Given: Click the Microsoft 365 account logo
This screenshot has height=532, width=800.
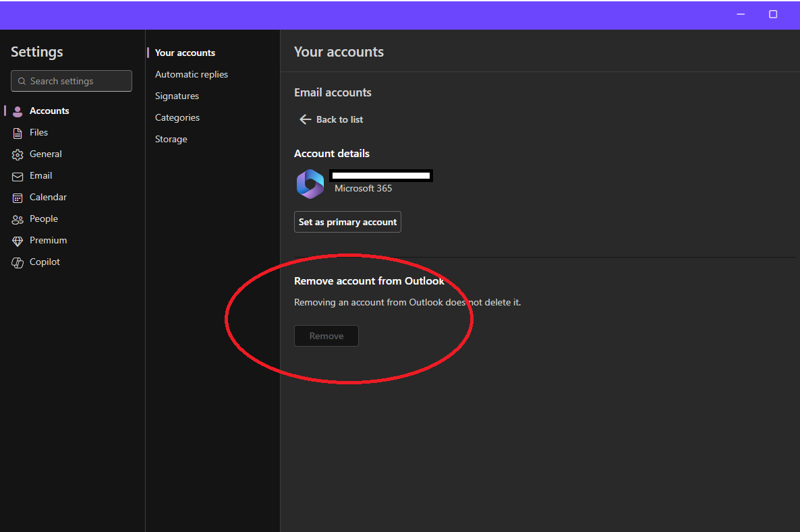Looking at the screenshot, I should click(x=310, y=183).
